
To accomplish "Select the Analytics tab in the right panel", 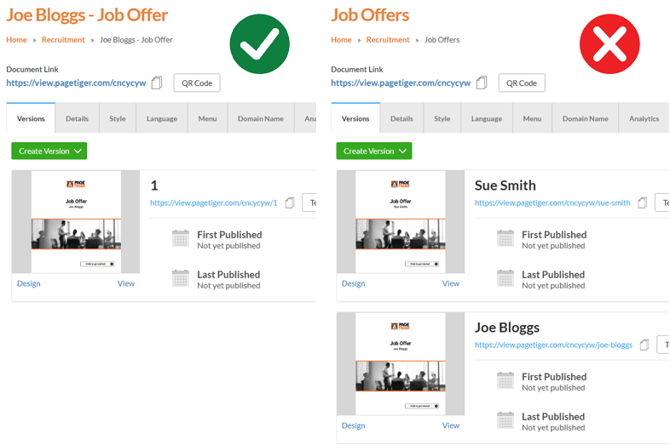I will [x=645, y=118].
